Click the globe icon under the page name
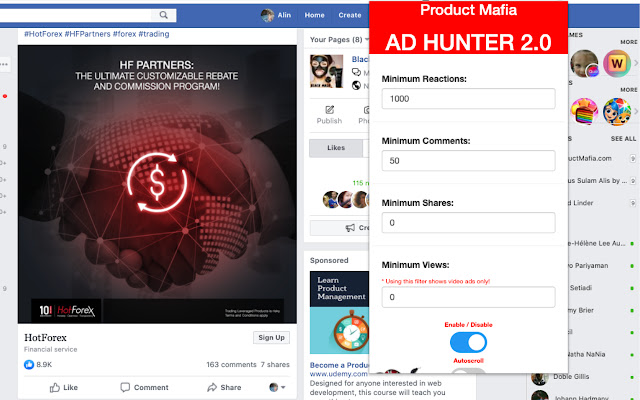 tap(356, 86)
